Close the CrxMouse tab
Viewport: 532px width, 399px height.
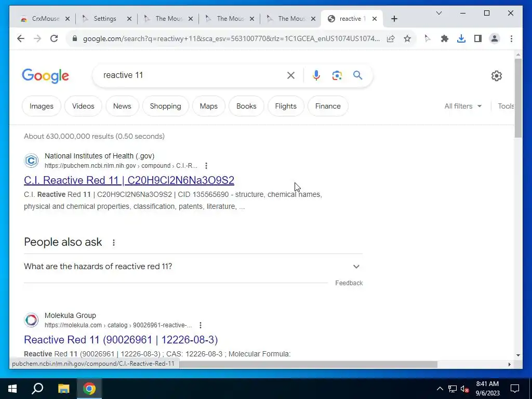coord(68,19)
